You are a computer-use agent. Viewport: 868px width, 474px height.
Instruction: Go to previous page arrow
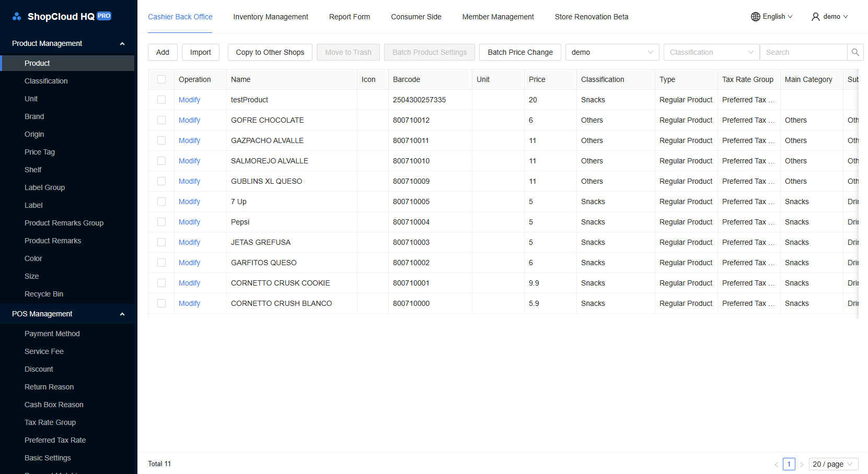[776, 464]
